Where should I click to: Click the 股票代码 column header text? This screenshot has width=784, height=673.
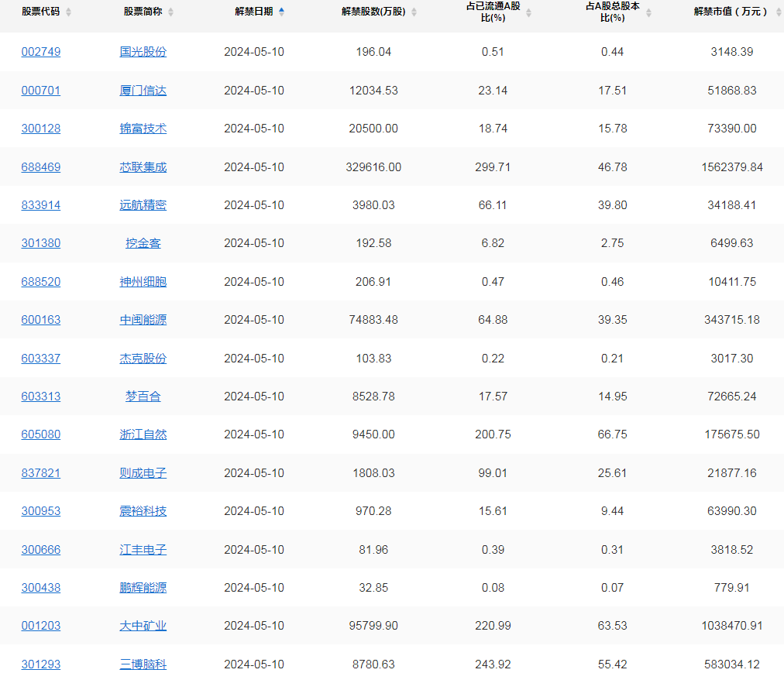click(40, 12)
